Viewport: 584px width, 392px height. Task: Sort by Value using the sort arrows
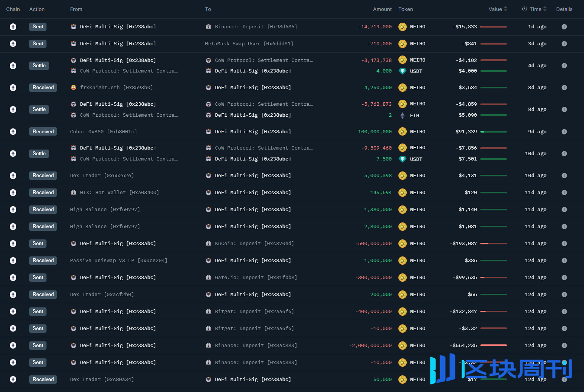[505, 9]
